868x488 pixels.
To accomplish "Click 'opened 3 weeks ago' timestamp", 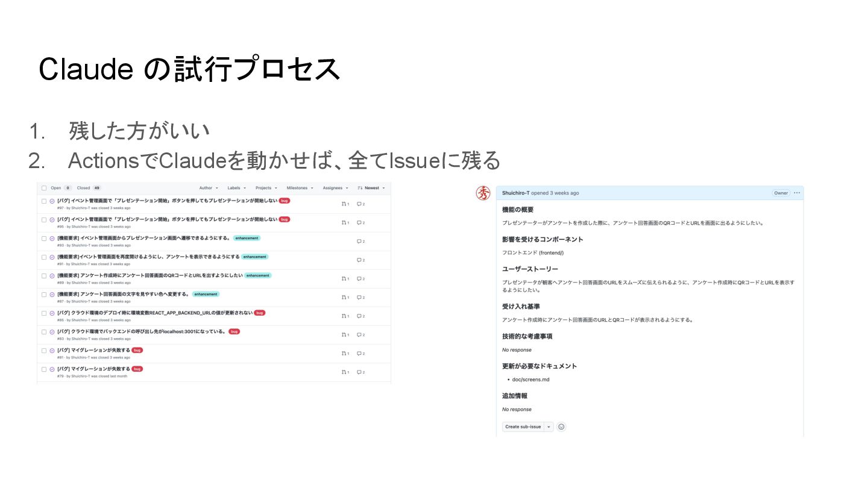I will 555,193.
